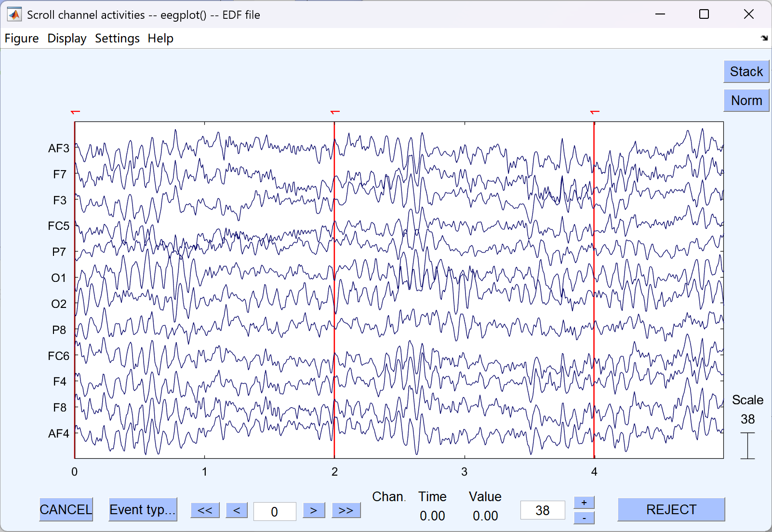Click the P7 channel label

[59, 252]
